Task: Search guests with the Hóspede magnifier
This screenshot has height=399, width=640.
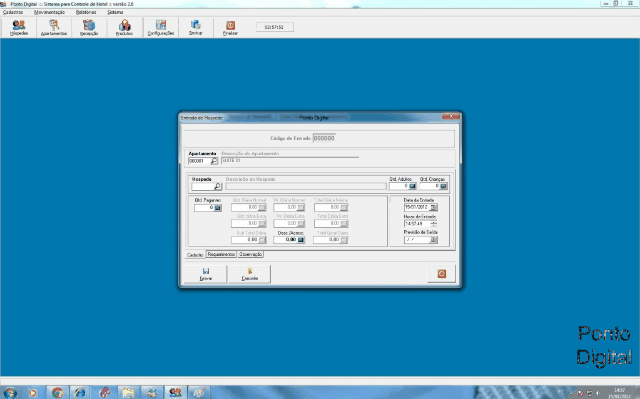Action: 218,186
